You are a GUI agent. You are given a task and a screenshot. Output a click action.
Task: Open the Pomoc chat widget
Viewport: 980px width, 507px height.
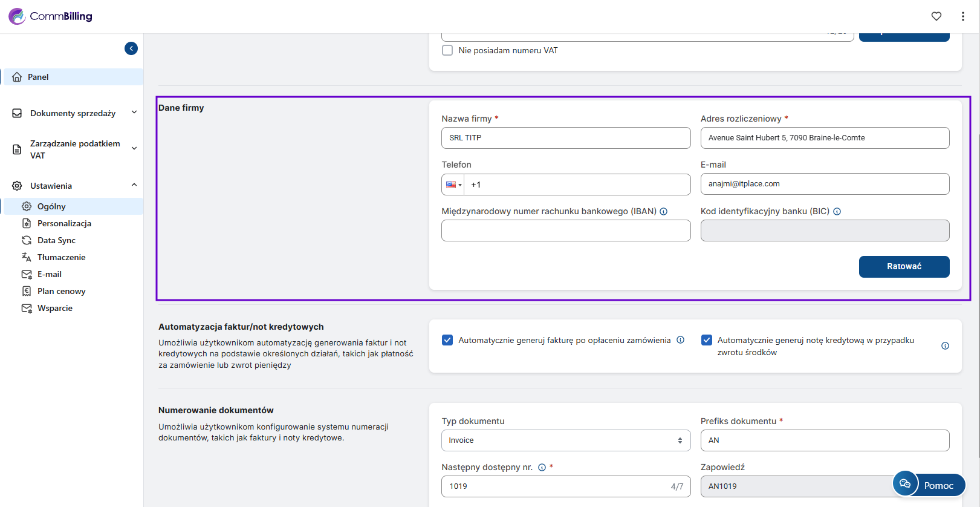[x=929, y=485]
